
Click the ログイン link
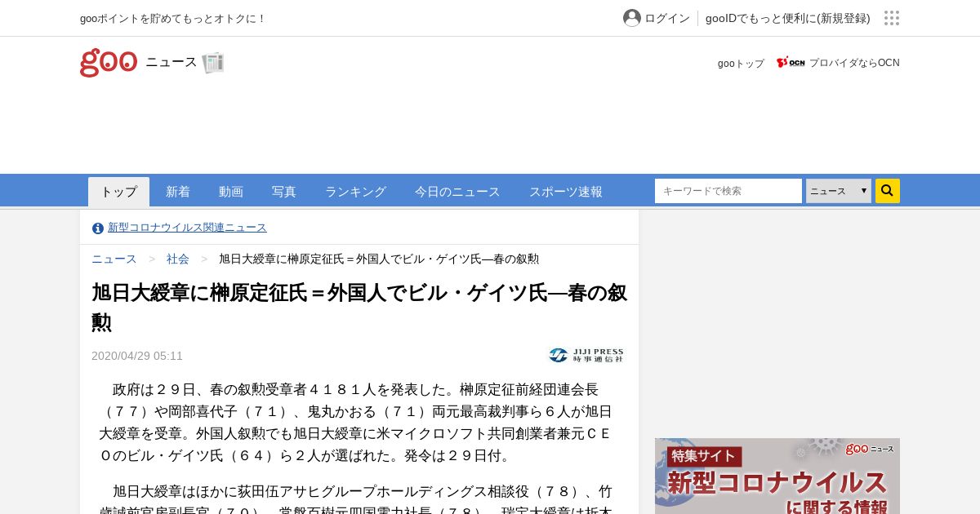coord(667,18)
